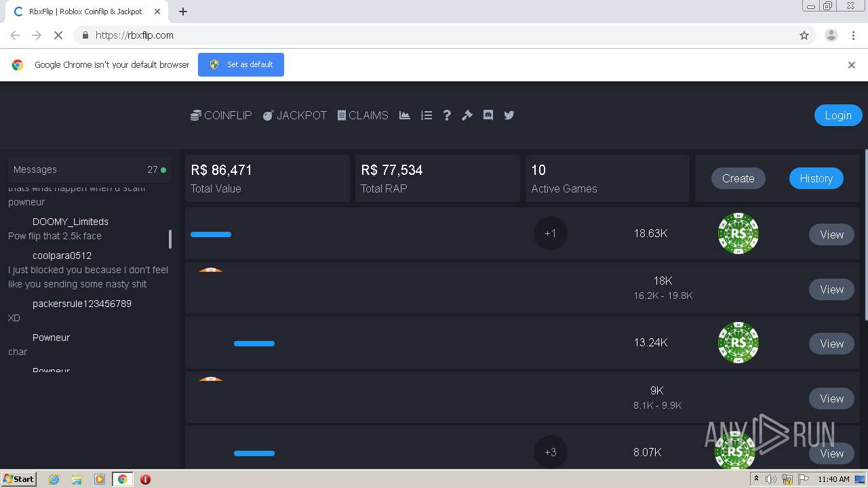Click the R$ 77,534 Total RAP card

(x=437, y=178)
